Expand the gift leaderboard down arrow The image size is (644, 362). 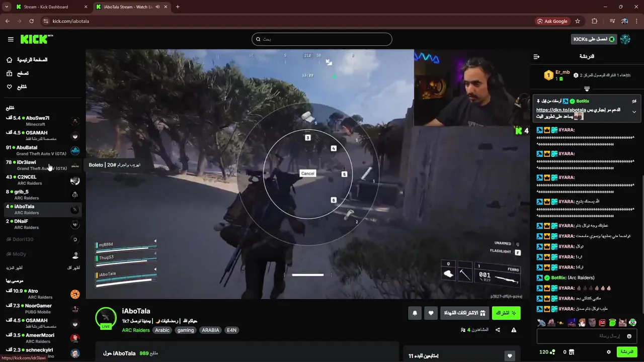point(587,89)
